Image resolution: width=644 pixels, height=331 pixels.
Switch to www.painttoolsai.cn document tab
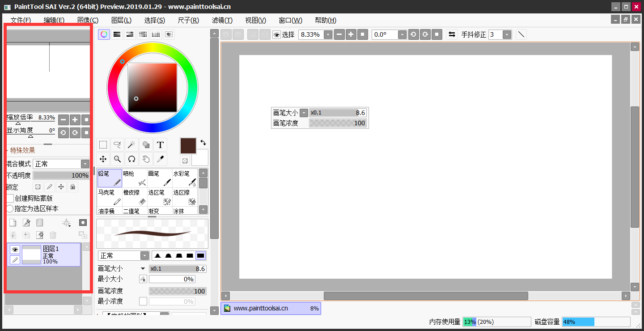coord(271,308)
